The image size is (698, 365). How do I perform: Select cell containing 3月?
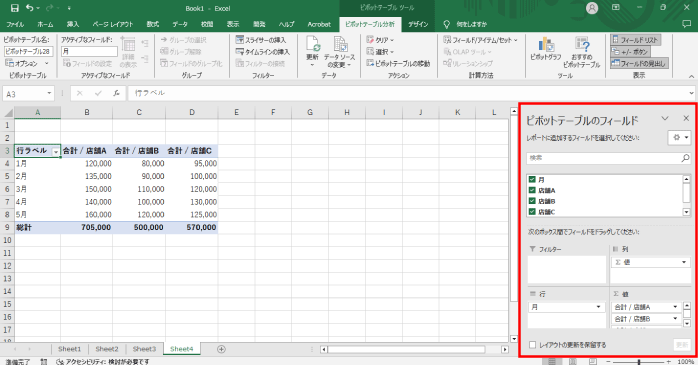tap(37, 189)
